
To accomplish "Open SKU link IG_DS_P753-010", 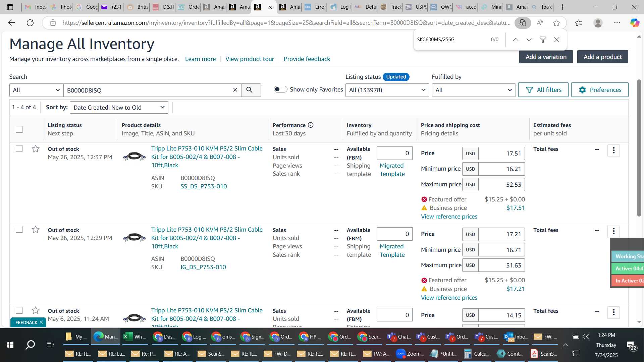I will click(x=203, y=267).
